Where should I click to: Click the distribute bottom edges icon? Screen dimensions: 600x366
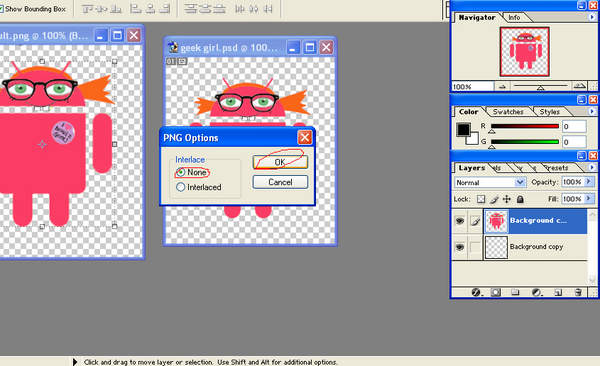(x=219, y=8)
